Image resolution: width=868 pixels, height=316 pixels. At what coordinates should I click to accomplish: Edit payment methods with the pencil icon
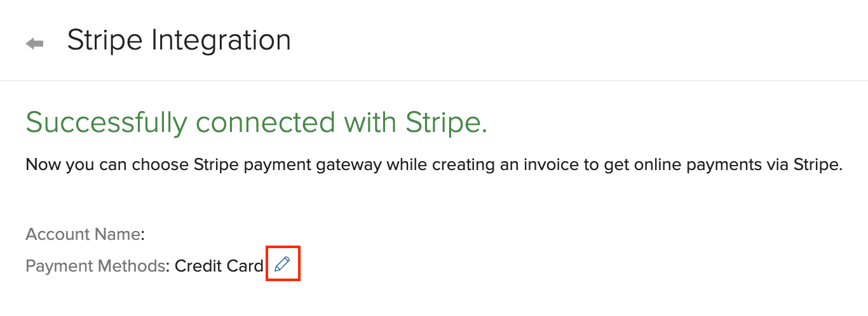pos(282,265)
